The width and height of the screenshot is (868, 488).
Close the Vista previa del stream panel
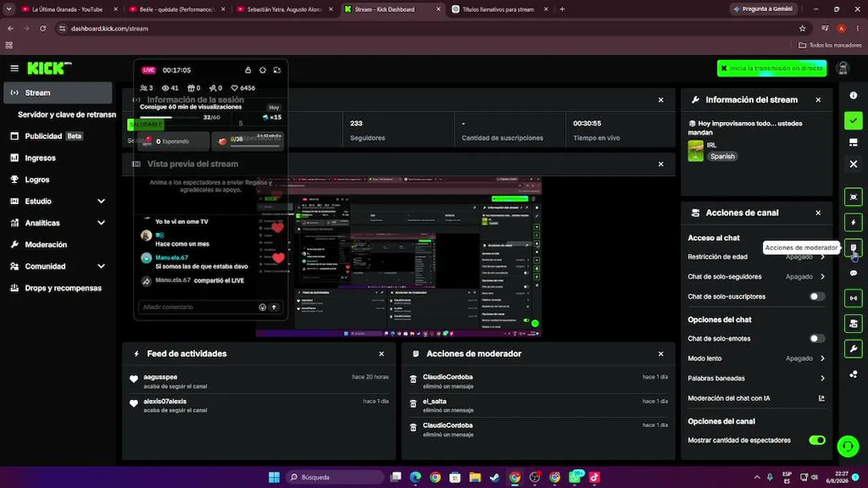coord(660,164)
